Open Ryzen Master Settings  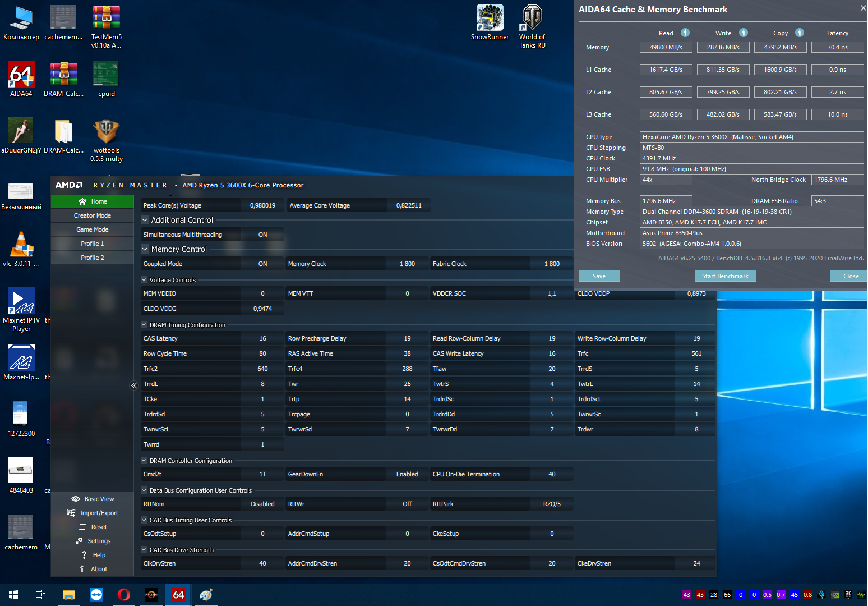point(93,541)
